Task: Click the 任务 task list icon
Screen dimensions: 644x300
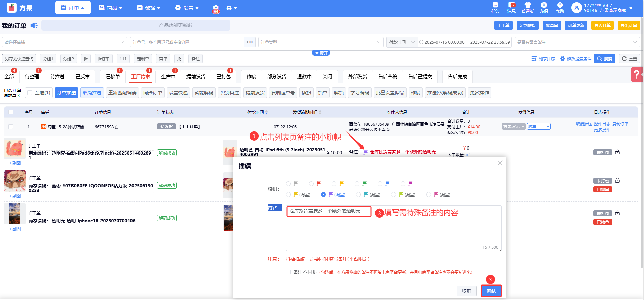Action: click(495, 7)
